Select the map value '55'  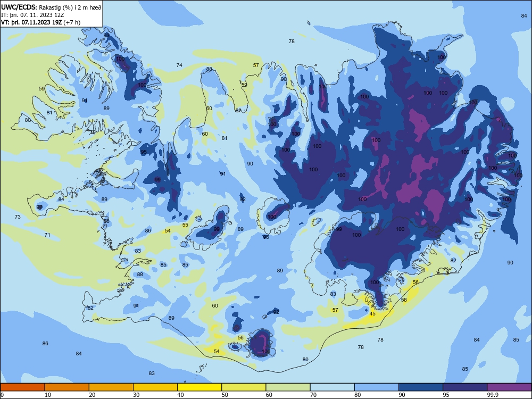point(185,225)
